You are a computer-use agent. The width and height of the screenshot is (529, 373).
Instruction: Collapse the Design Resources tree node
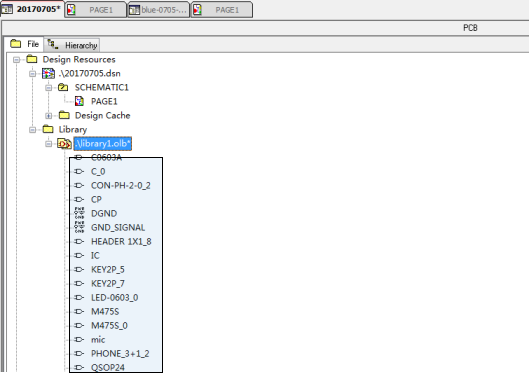point(16,60)
